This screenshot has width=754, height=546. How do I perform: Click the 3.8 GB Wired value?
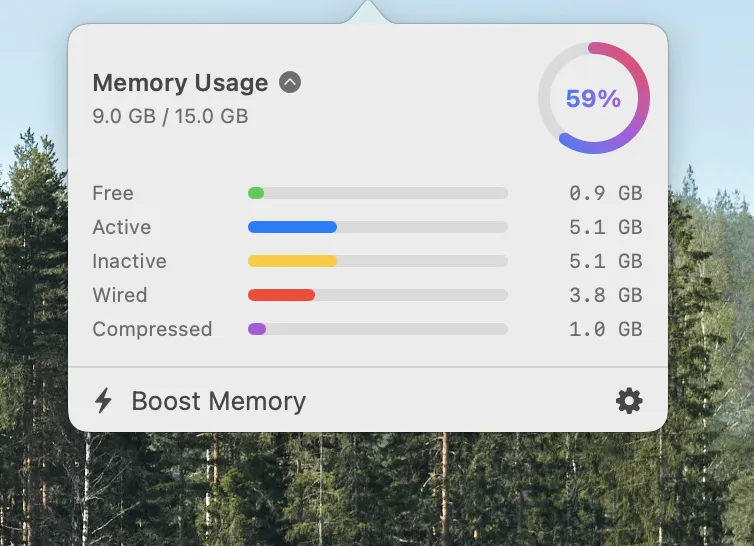605,295
